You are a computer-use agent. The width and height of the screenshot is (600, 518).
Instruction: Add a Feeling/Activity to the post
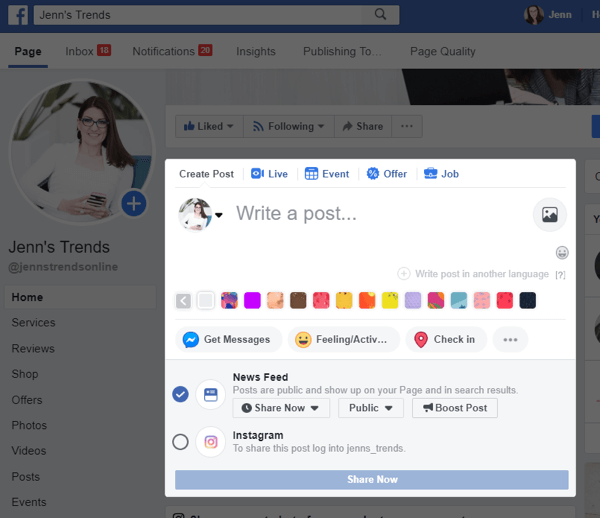click(x=342, y=340)
